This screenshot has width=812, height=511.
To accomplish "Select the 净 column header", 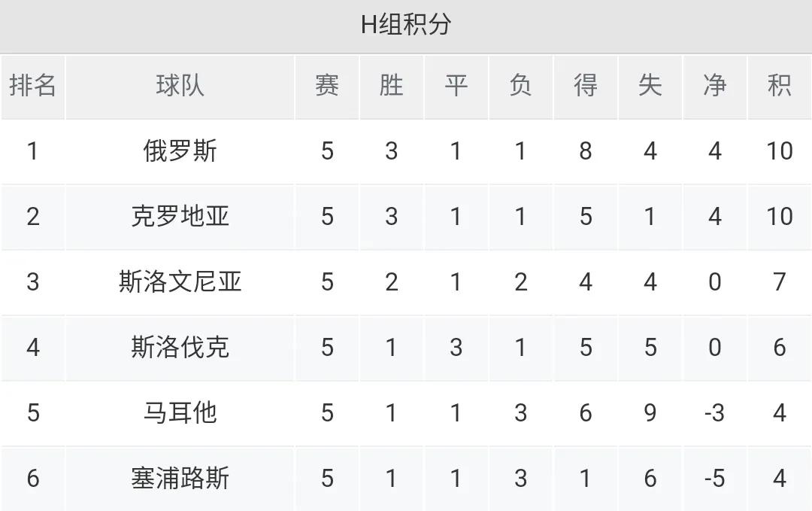I will (714, 86).
